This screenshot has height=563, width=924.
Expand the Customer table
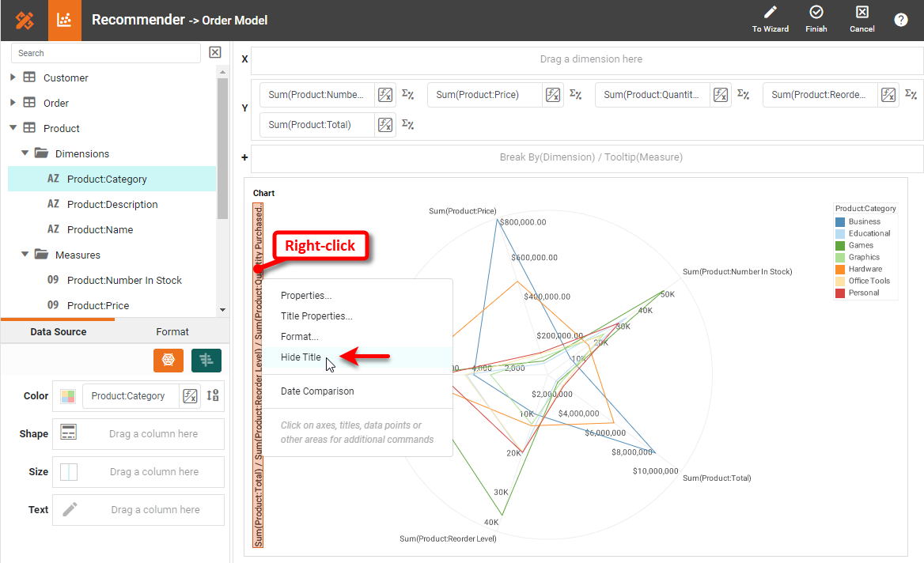(x=11, y=77)
